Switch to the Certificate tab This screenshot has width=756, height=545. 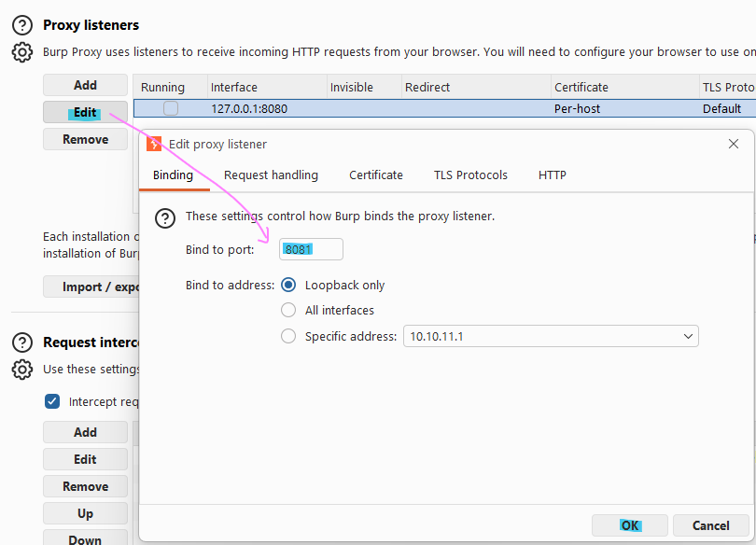coord(376,175)
